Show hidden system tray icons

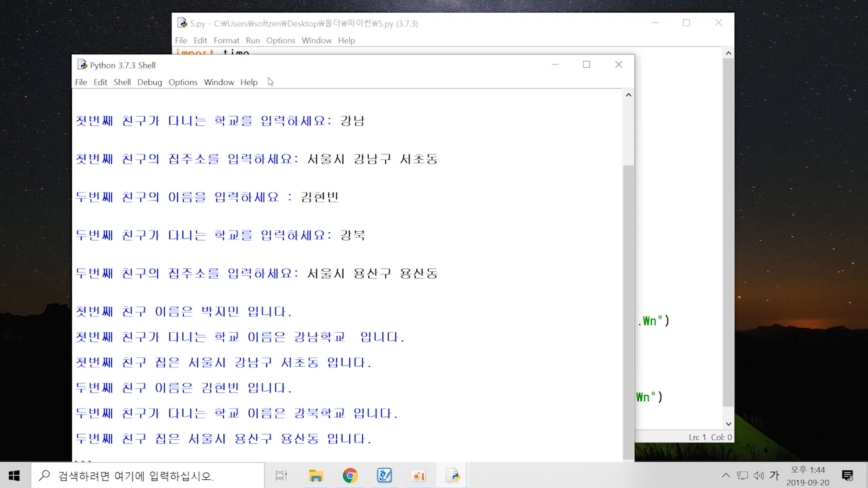tap(726, 476)
